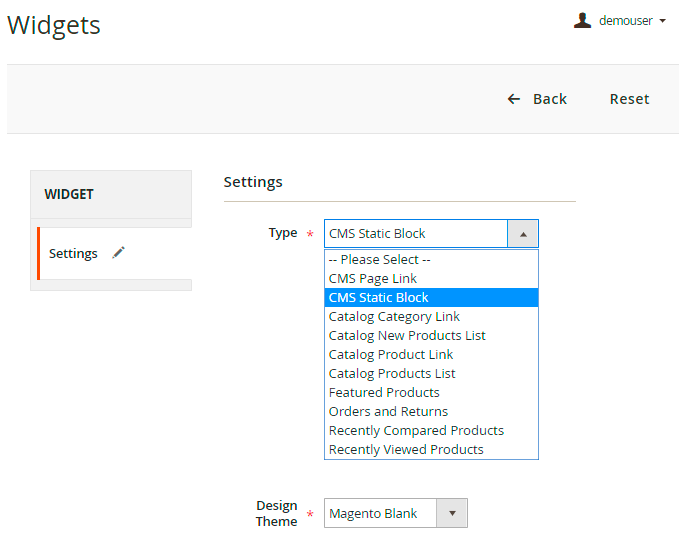Open the Settings tab in Widget panel
Viewport: 683px width, 555px height.
pos(115,253)
